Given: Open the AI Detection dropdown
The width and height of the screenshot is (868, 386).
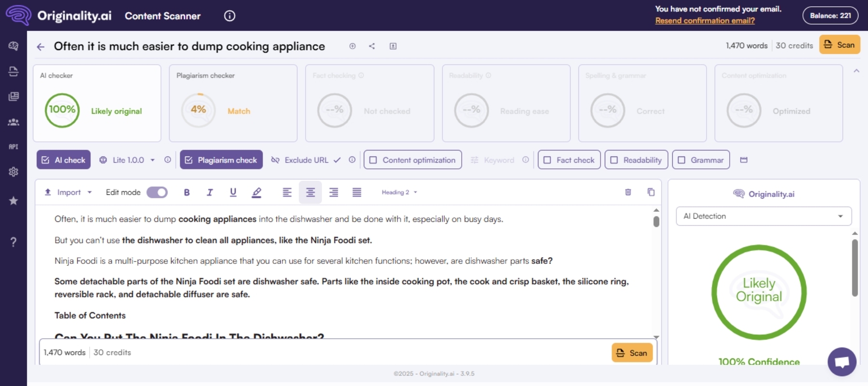Looking at the screenshot, I should [763, 216].
